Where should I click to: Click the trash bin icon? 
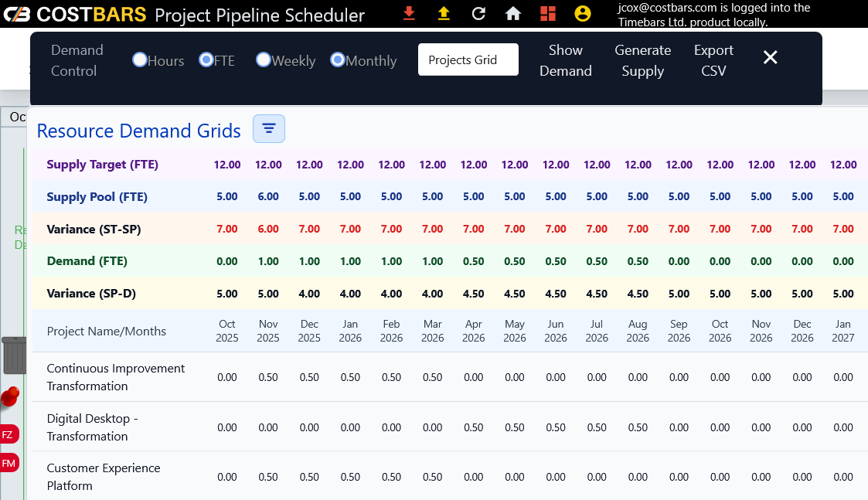[14, 355]
